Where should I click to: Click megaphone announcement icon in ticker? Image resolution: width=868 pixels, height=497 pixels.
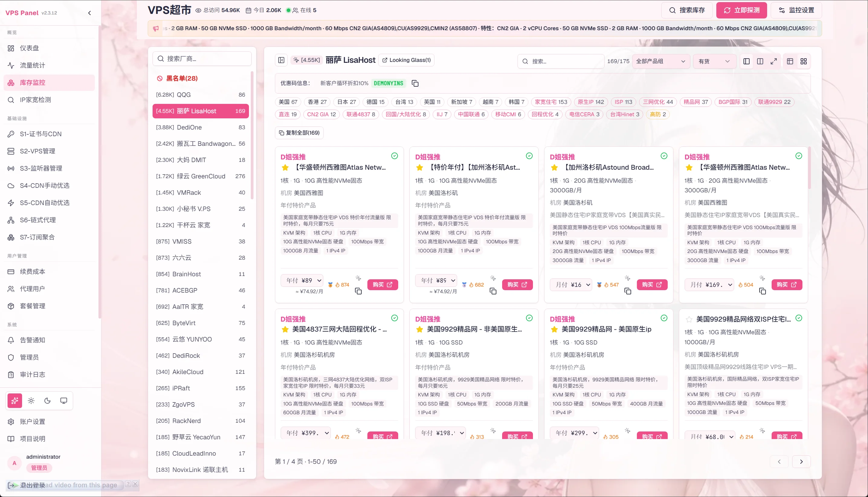tap(156, 29)
